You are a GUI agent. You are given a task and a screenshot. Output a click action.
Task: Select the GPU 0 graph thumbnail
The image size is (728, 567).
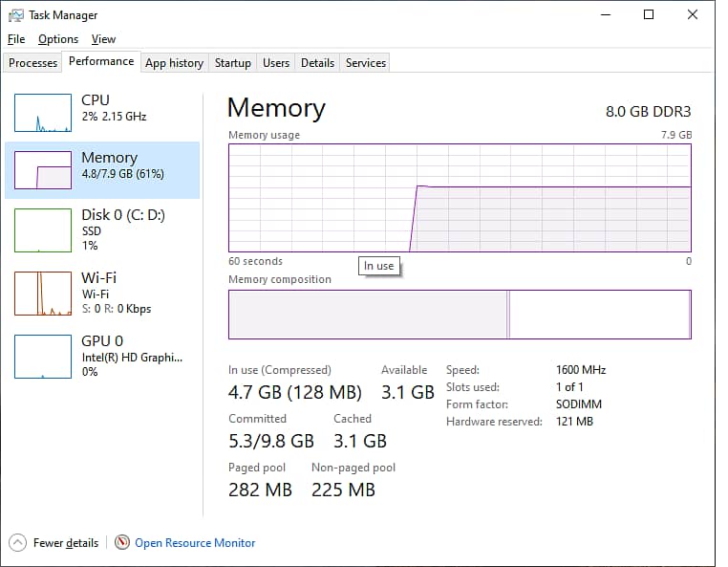43,356
